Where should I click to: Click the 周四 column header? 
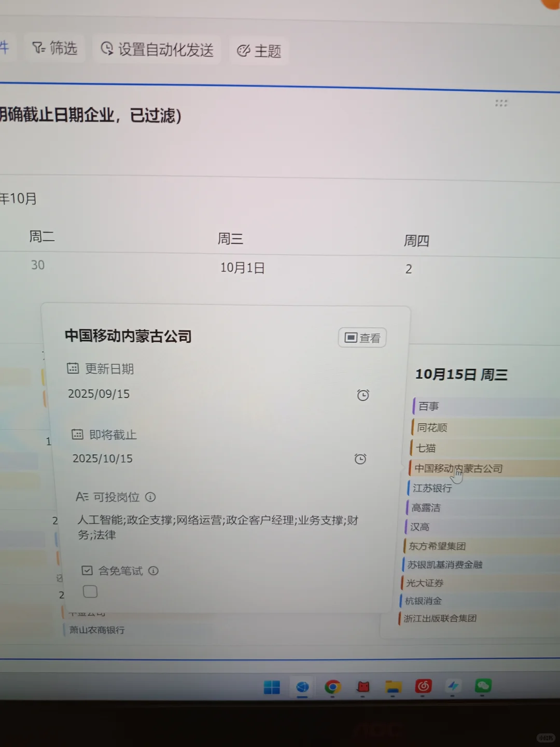[416, 241]
